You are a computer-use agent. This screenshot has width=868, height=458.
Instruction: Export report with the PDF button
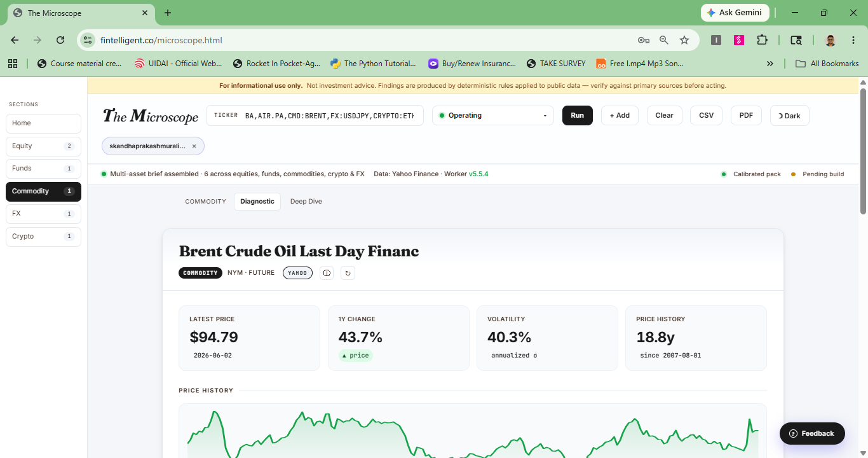coord(746,115)
